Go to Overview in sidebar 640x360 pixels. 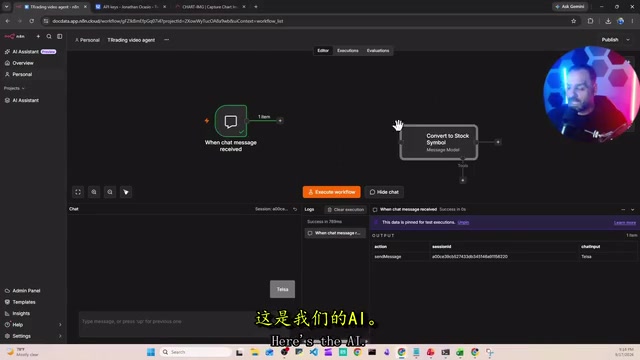point(23,63)
